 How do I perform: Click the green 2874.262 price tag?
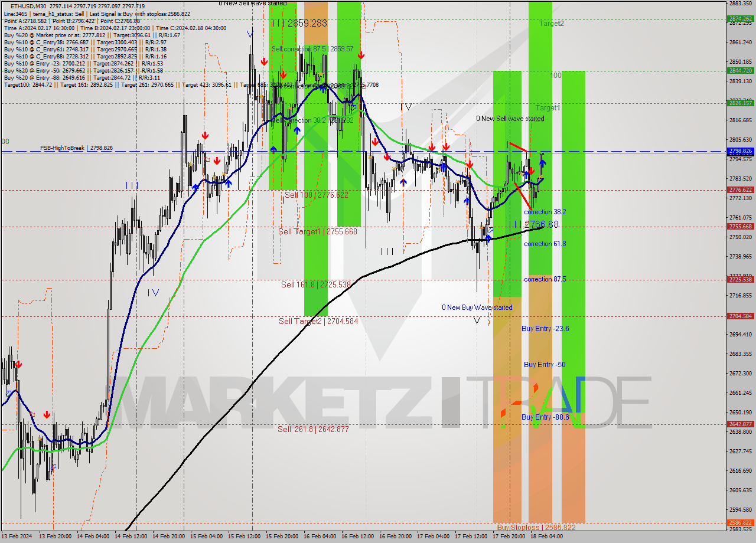[x=741, y=18]
